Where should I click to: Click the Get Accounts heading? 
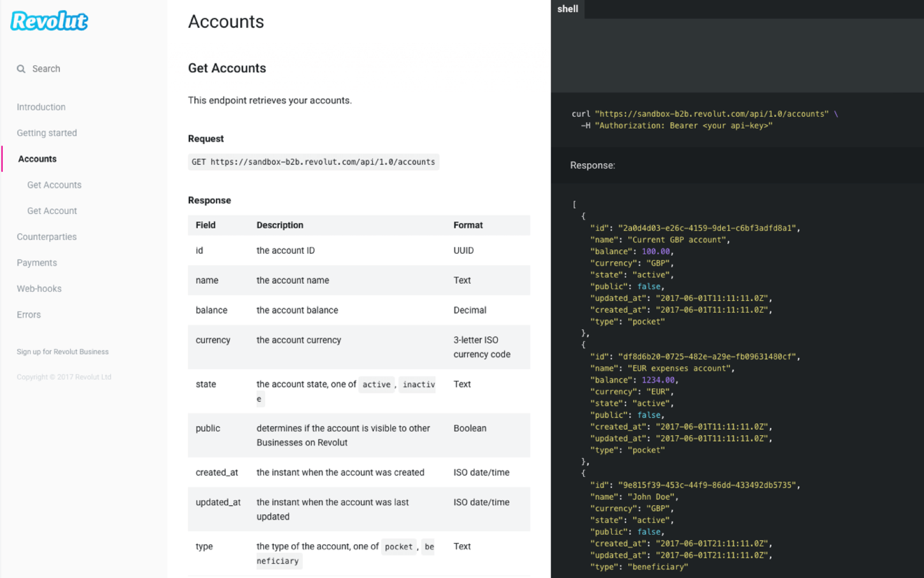[227, 69]
